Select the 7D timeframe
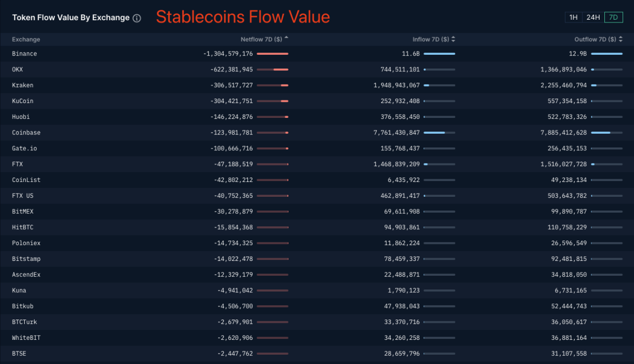Image resolution: width=634 pixels, height=364 pixels. [x=613, y=18]
